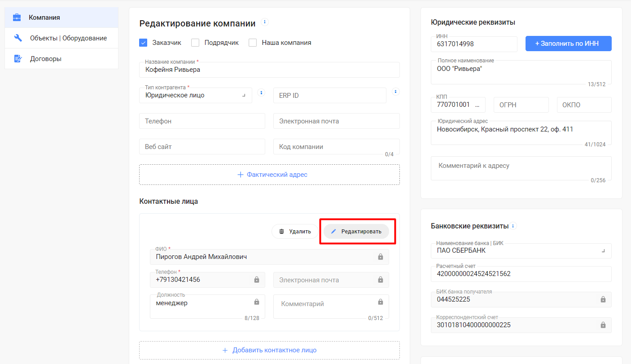Click the pencil icon on Редактировать button
The image size is (631, 364).
point(333,232)
